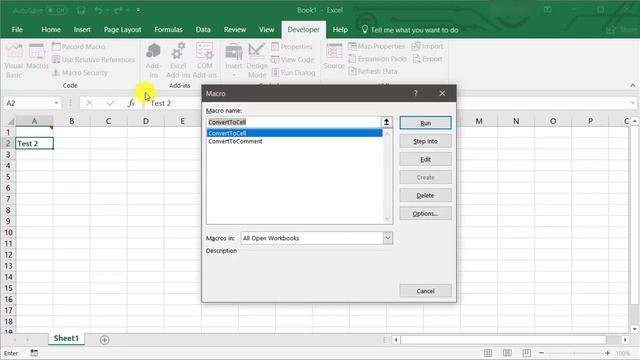Select ConvertToCell in the macro list
Image resolution: width=640 pixels, height=360 pixels.
point(295,133)
